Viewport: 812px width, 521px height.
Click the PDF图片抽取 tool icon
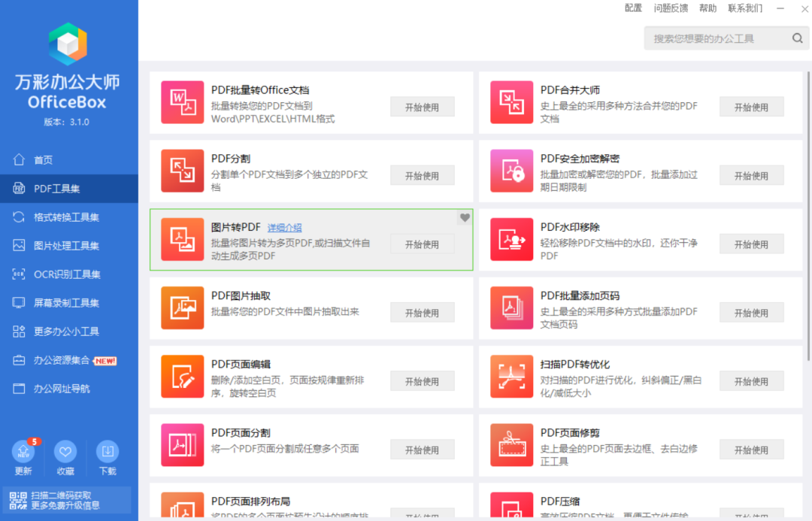tap(182, 307)
